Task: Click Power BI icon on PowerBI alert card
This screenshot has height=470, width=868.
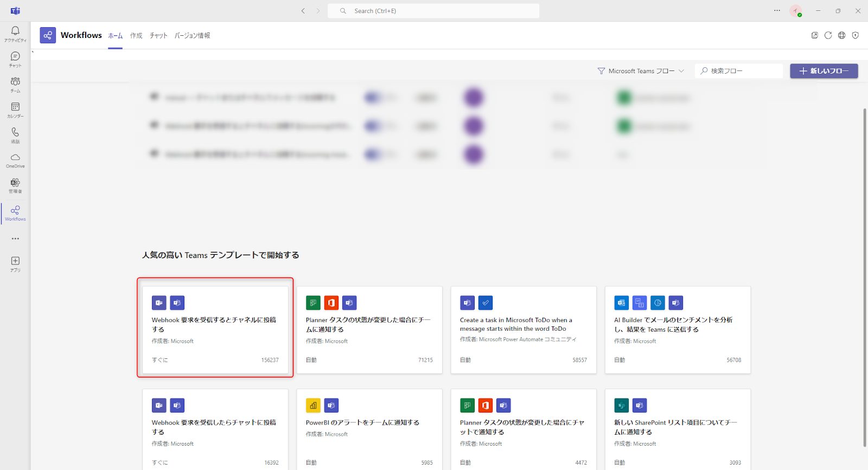Action: (x=313, y=405)
